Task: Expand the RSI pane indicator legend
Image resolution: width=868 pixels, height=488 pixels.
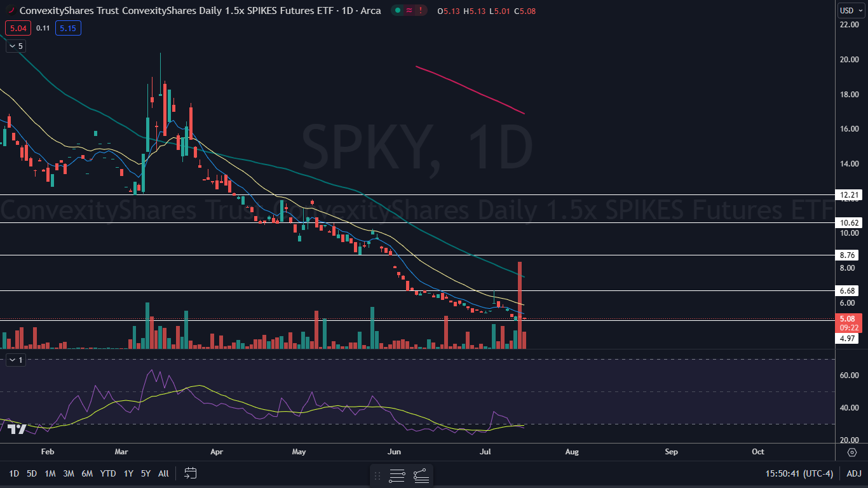Action: point(15,360)
